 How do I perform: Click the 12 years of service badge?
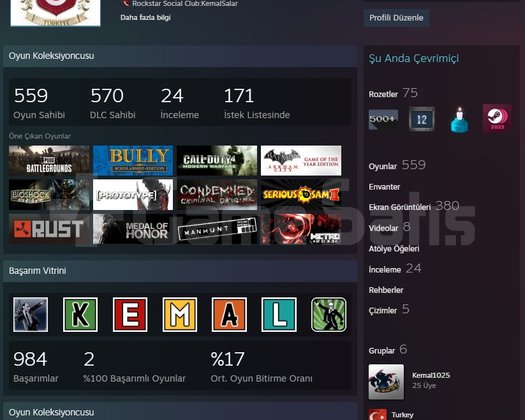pyautogui.click(x=422, y=119)
